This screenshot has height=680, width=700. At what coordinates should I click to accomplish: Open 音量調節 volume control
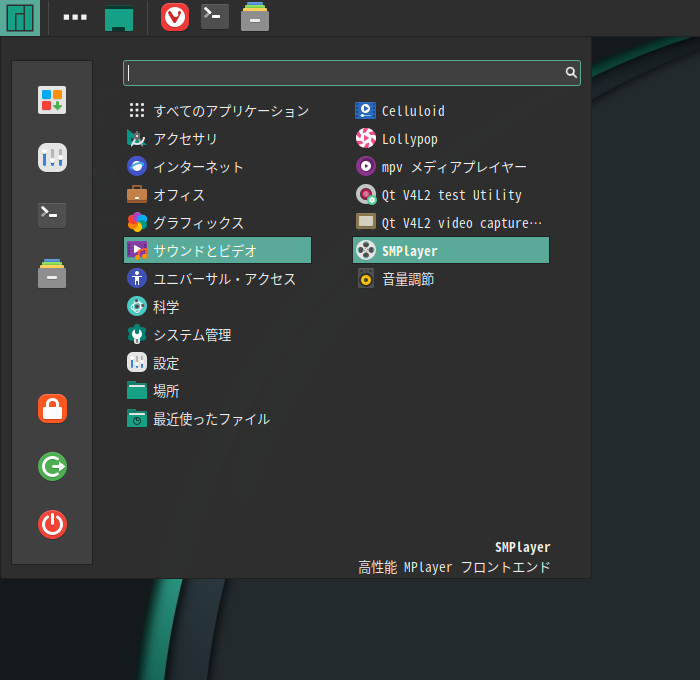point(451,279)
